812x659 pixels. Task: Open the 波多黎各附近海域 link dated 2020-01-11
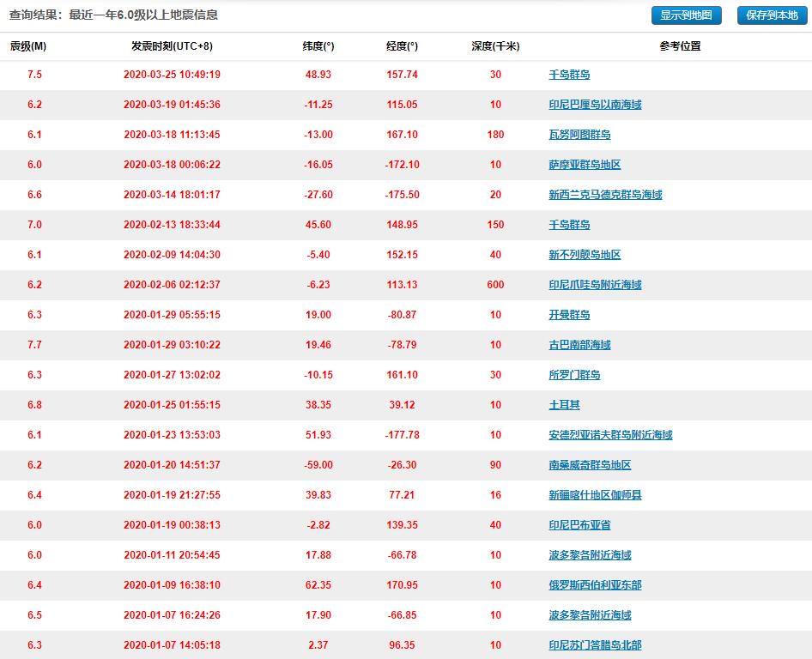(x=590, y=555)
